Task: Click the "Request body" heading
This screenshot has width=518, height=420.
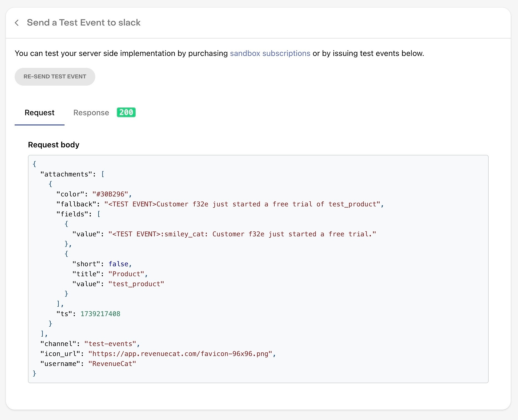Action: (x=54, y=145)
